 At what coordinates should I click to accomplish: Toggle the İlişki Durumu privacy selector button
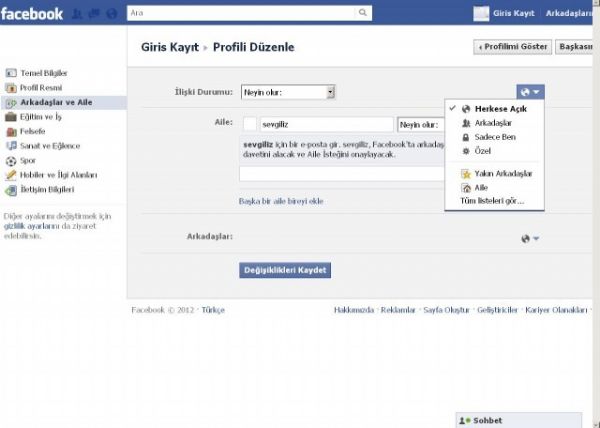click(530, 92)
